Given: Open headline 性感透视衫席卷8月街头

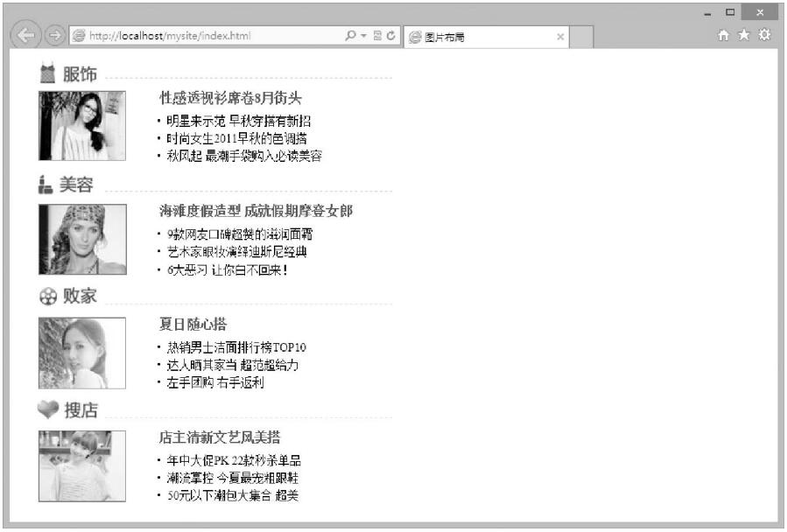Looking at the screenshot, I should [x=230, y=98].
